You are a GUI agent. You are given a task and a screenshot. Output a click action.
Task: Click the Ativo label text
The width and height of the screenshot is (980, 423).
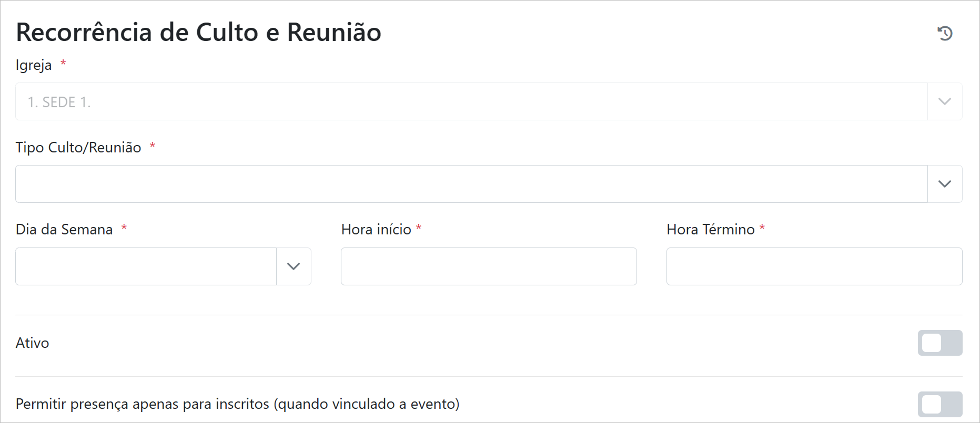coord(33,343)
